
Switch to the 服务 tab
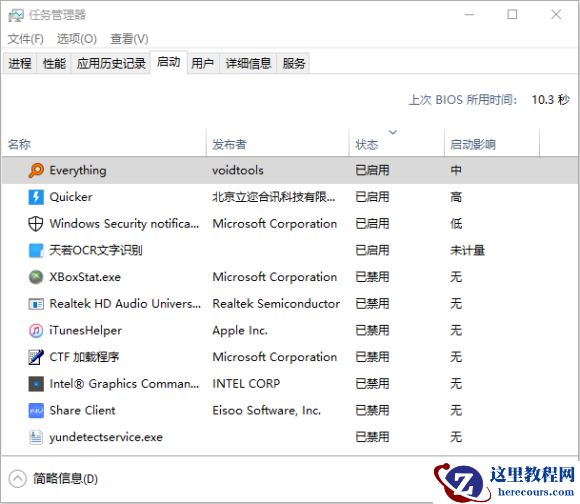[294, 64]
